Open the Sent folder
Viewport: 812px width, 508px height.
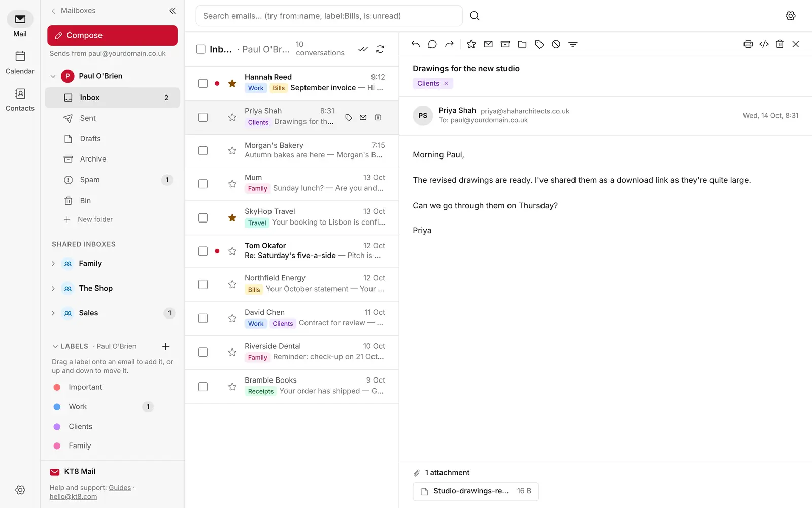tap(113, 118)
